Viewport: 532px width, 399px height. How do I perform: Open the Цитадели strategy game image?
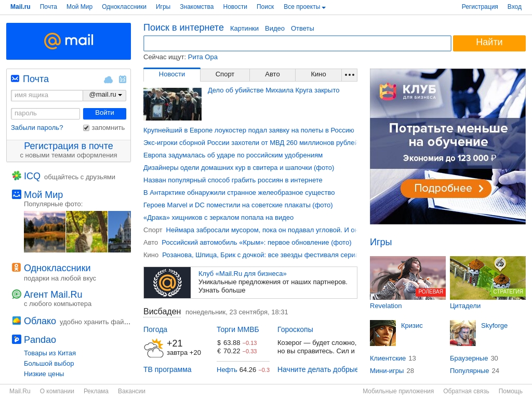point(488,278)
